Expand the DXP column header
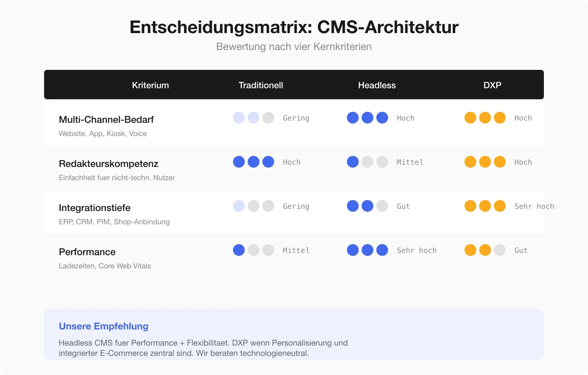Image resolution: width=588 pixels, height=375 pixels. click(x=492, y=85)
